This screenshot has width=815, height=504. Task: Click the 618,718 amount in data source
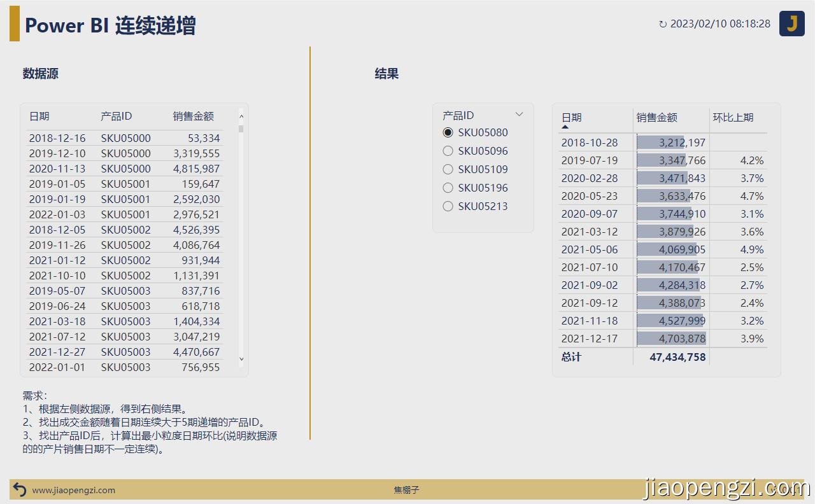(201, 306)
